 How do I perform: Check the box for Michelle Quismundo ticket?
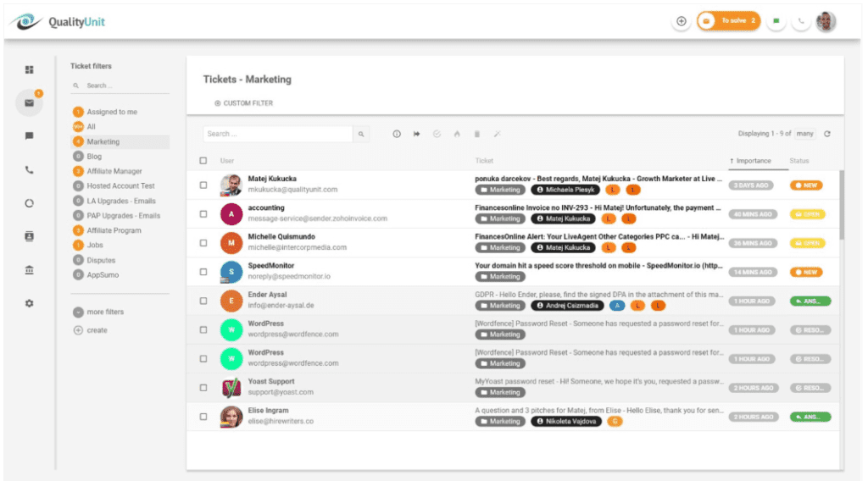pos(203,243)
